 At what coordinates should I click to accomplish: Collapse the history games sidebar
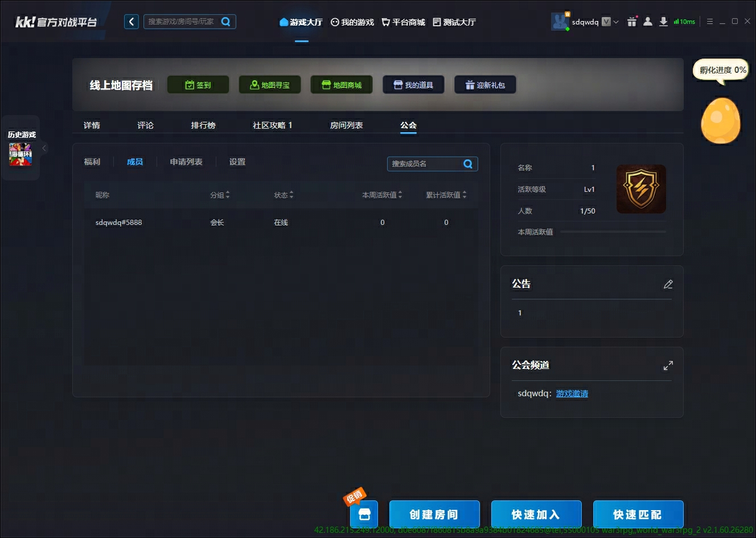point(44,148)
